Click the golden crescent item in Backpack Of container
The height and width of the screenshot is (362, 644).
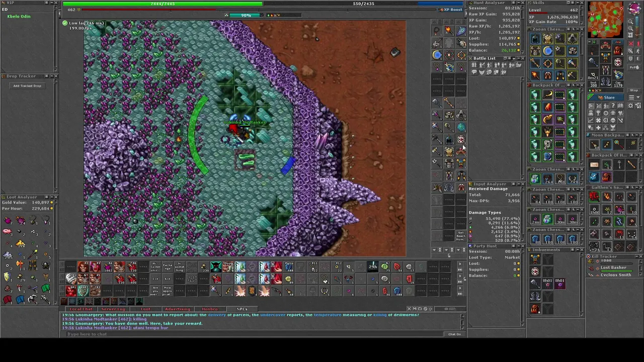click(548, 95)
